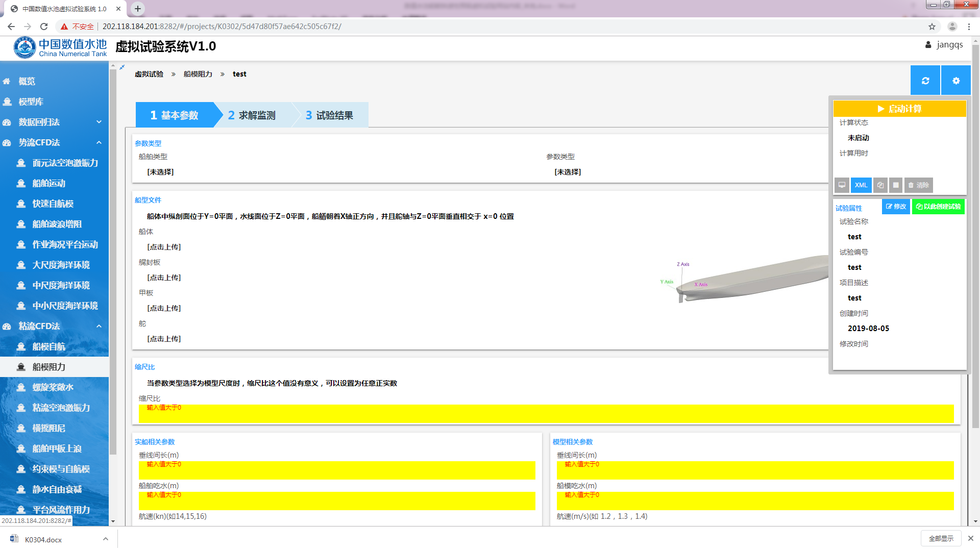The width and height of the screenshot is (980, 551).
Task: Click the collapse sidebar pin icon
Action: [122, 67]
